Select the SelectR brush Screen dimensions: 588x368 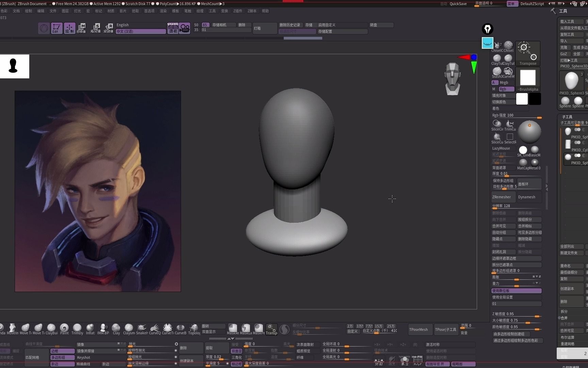pos(510,138)
